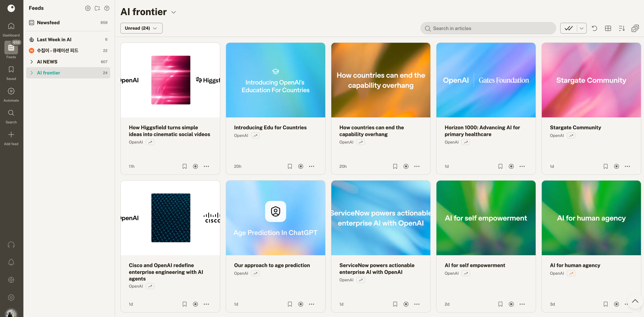The height and width of the screenshot is (317, 644).
Task: Change the layout grid view icon
Action: coord(608,28)
